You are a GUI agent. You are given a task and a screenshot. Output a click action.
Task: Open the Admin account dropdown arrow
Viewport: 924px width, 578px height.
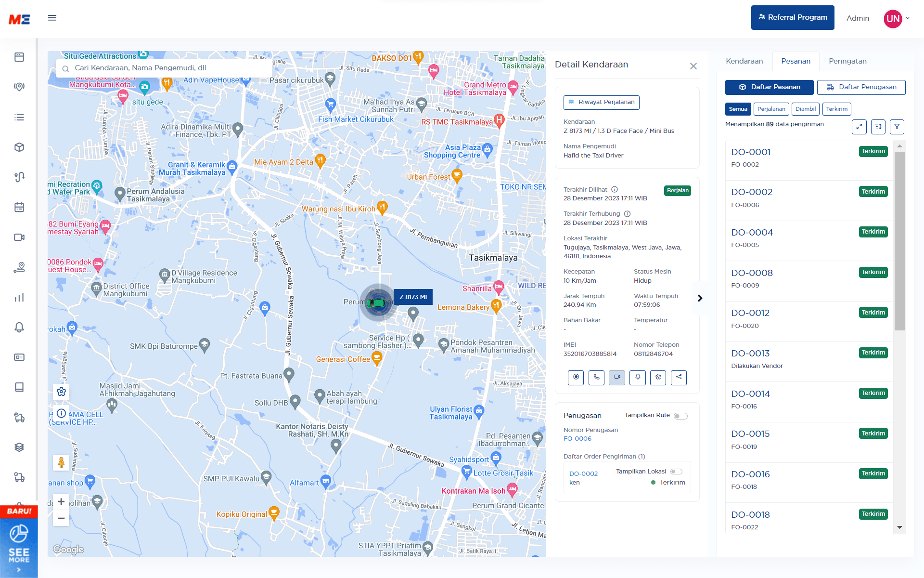tap(910, 18)
